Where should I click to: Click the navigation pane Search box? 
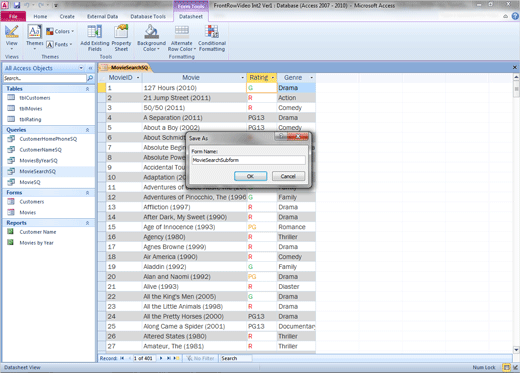coord(44,78)
